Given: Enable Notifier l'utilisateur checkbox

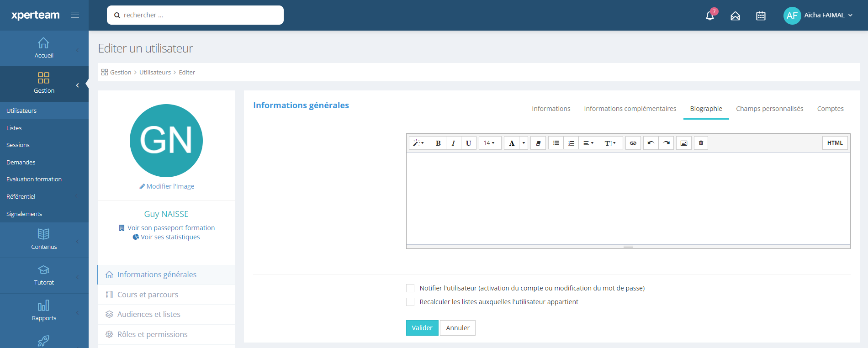Looking at the screenshot, I should (410, 288).
